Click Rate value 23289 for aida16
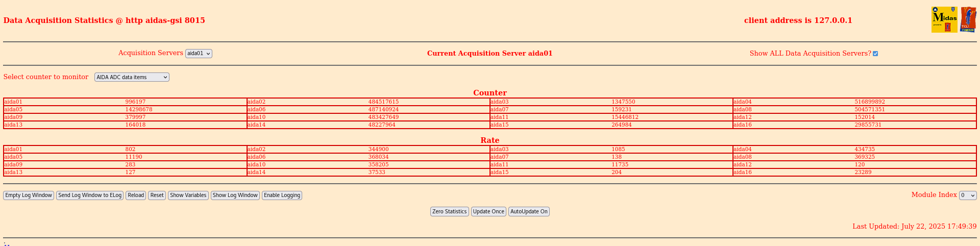The height and width of the screenshot is (246, 980). (x=863, y=173)
